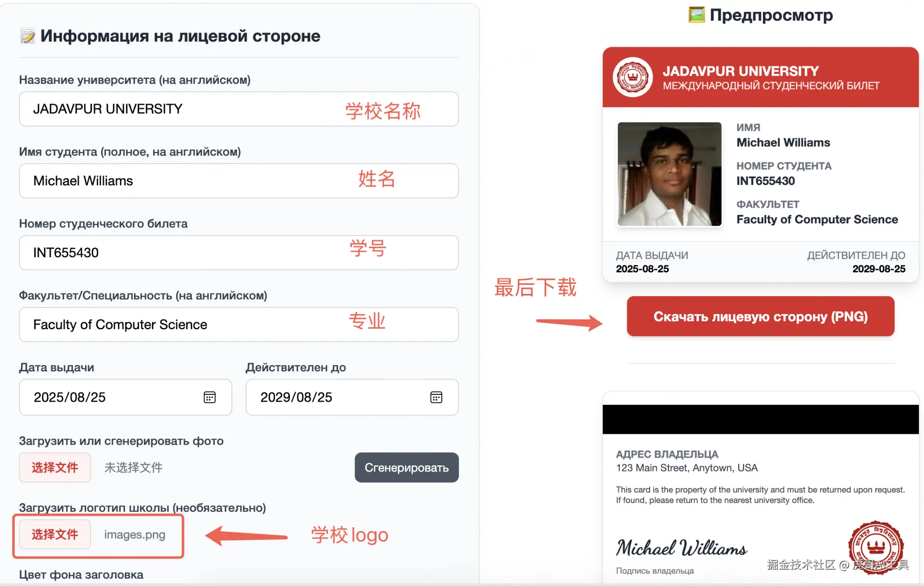924x586 pixels.
Task: Click the Faculty of Computer Science field
Action: click(239, 325)
